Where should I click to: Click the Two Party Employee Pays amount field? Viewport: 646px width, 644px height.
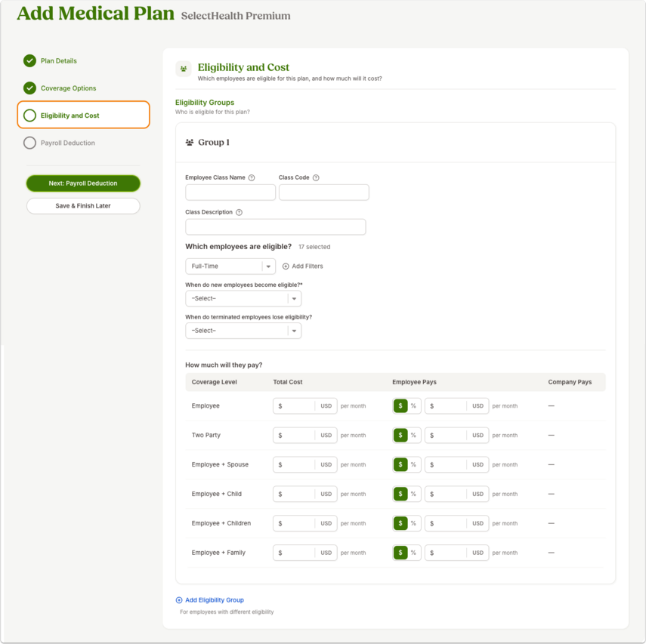coord(456,435)
